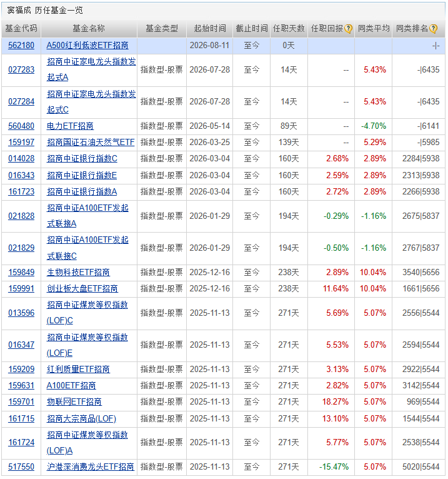Select the 窦福成 历任基金一览 title
448x479 pixels.
pyautogui.click(x=45, y=11)
